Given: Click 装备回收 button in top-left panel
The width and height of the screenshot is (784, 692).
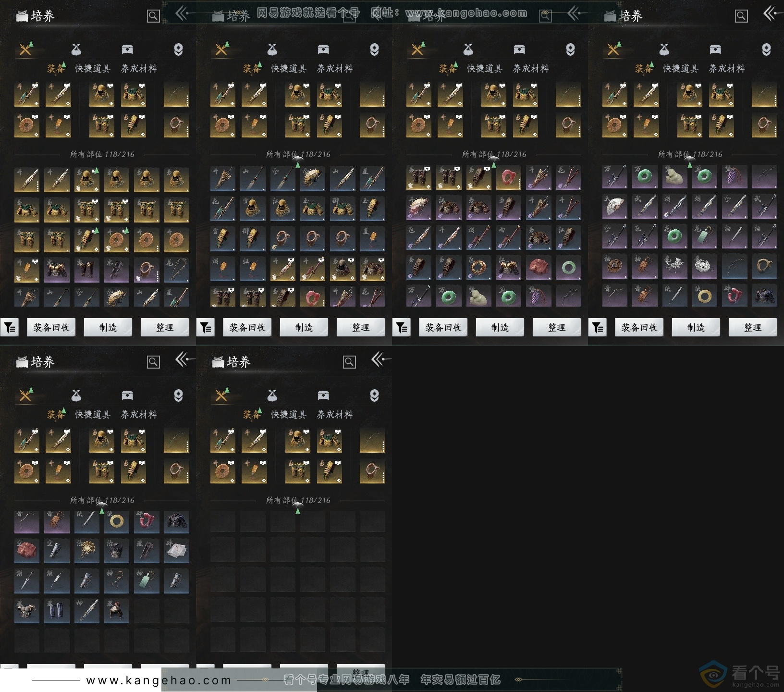Looking at the screenshot, I should pyautogui.click(x=51, y=327).
